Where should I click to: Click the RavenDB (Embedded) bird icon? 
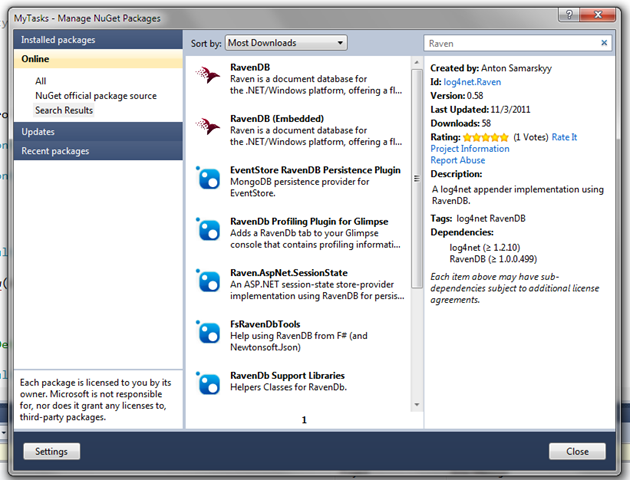(208, 126)
